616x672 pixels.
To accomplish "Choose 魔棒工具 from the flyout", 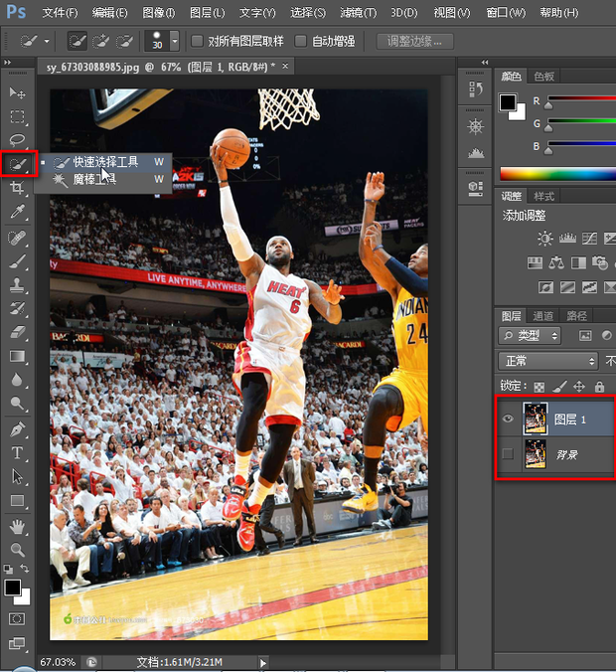I will (103, 179).
